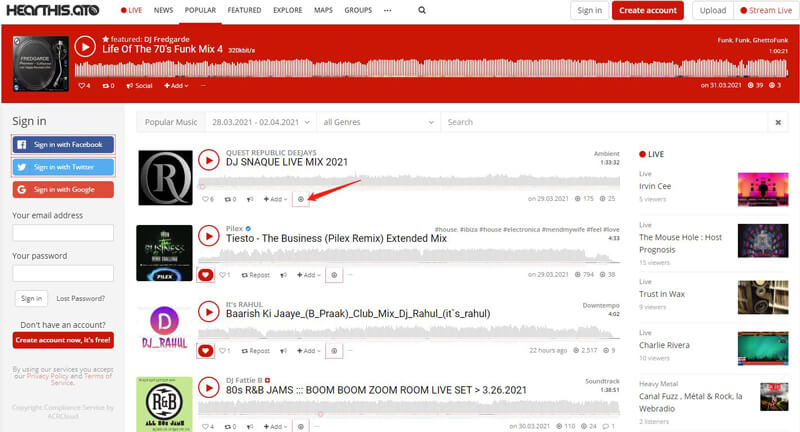Share the featured track via Social
The width and height of the screenshot is (800, 432).
pyautogui.click(x=139, y=86)
